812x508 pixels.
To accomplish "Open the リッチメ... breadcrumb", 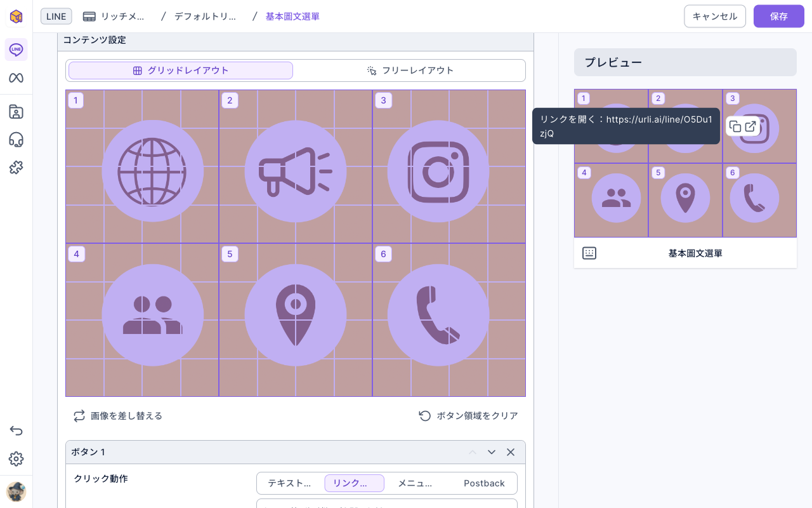I will click(x=114, y=17).
